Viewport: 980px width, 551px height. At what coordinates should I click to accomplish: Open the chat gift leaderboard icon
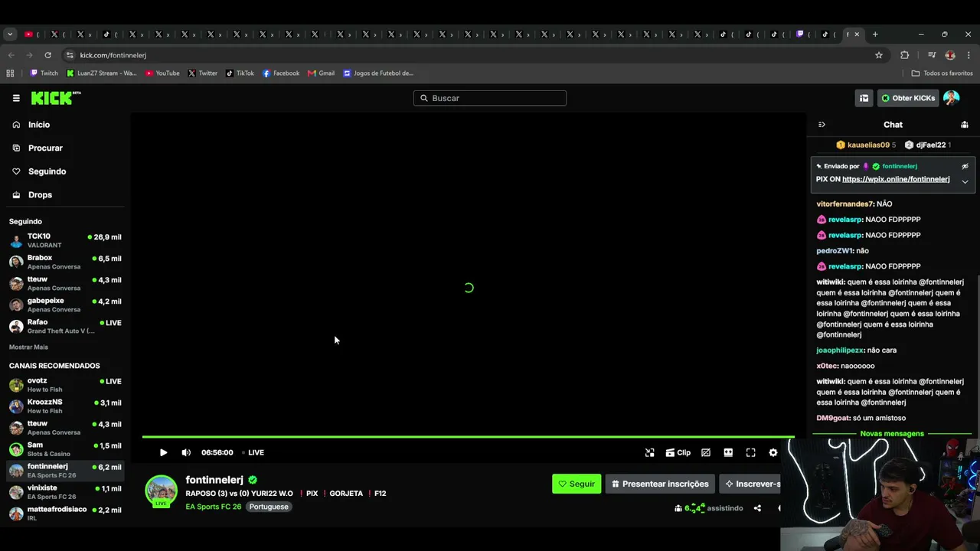[965, 125]
